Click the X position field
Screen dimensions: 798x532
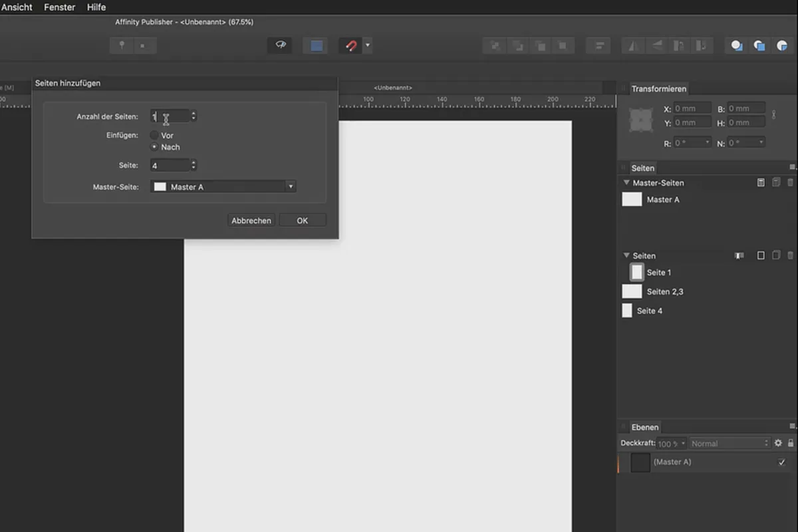(692, 108)
